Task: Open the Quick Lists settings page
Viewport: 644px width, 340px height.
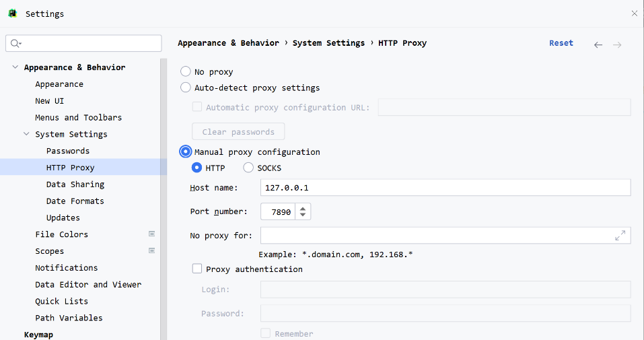Action: click(61, 301)
